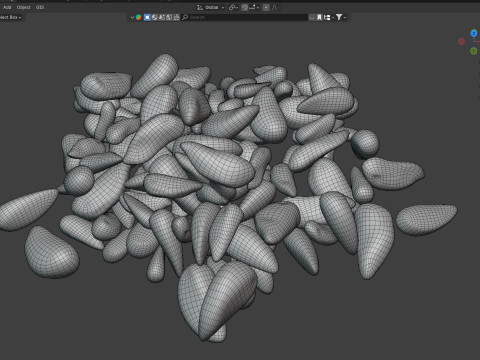Image resolution: width=480 pixels, height=360 pixels.
Task: Open the Select Box drag-action dropdown
Action: tap(11, 17)
